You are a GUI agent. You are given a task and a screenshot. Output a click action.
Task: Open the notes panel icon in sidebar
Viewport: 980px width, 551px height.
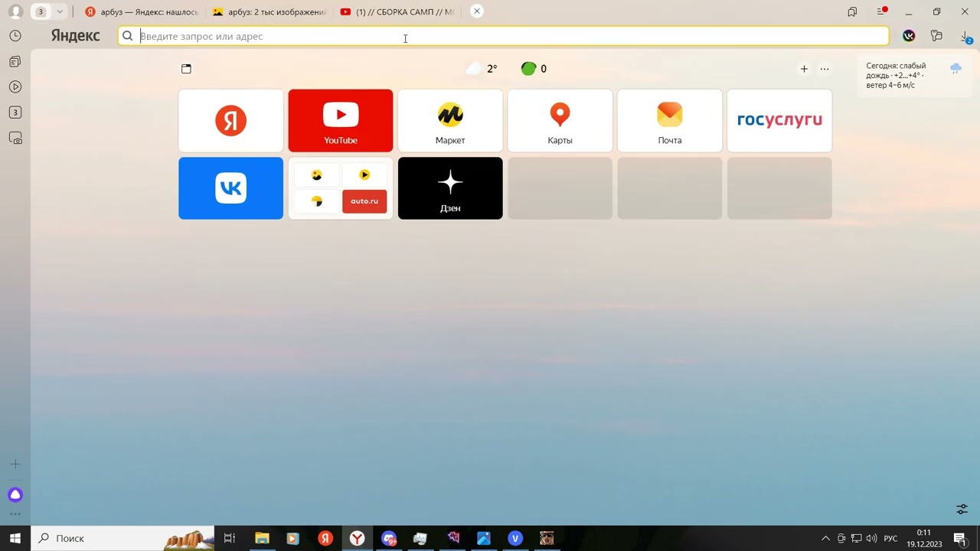click(15, 61)
